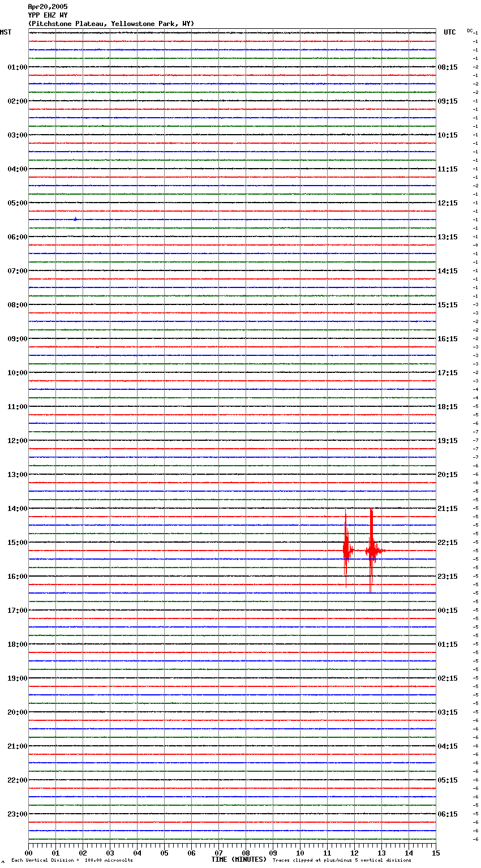Select the 08:00 MST time label

tap(17, 305)
